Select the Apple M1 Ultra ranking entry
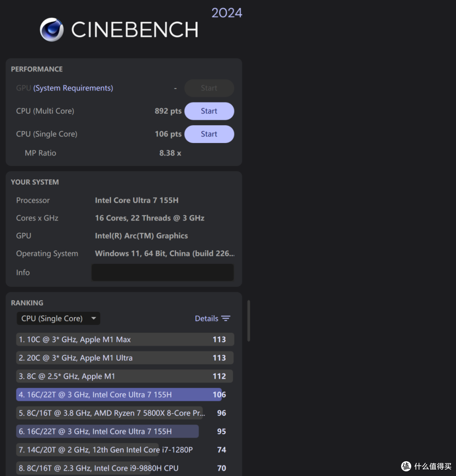The image size is (456, 476). point(125,358)
